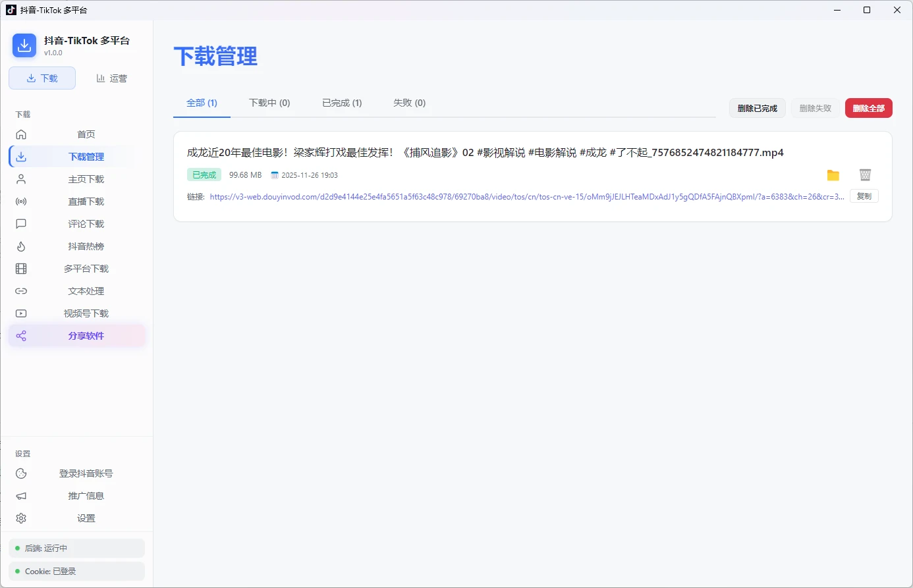
Task: Click the 删除已完成 button
Action: 758,108
